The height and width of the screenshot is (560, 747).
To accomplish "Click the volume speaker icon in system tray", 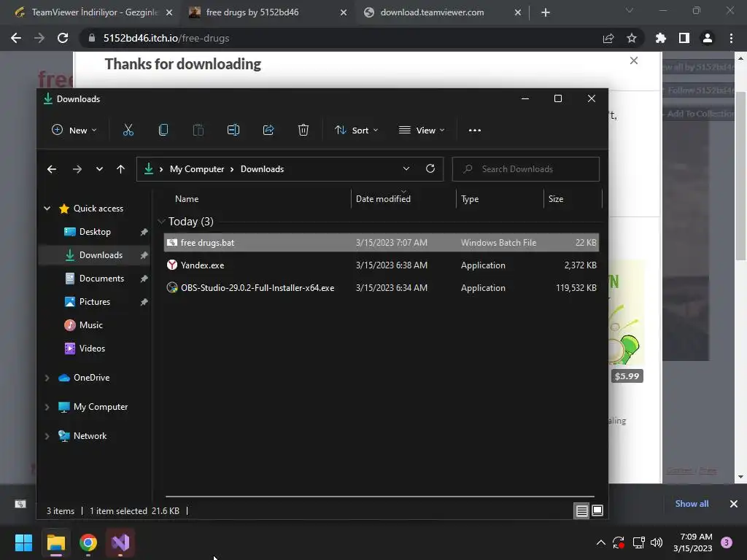I will click(657, 542).
